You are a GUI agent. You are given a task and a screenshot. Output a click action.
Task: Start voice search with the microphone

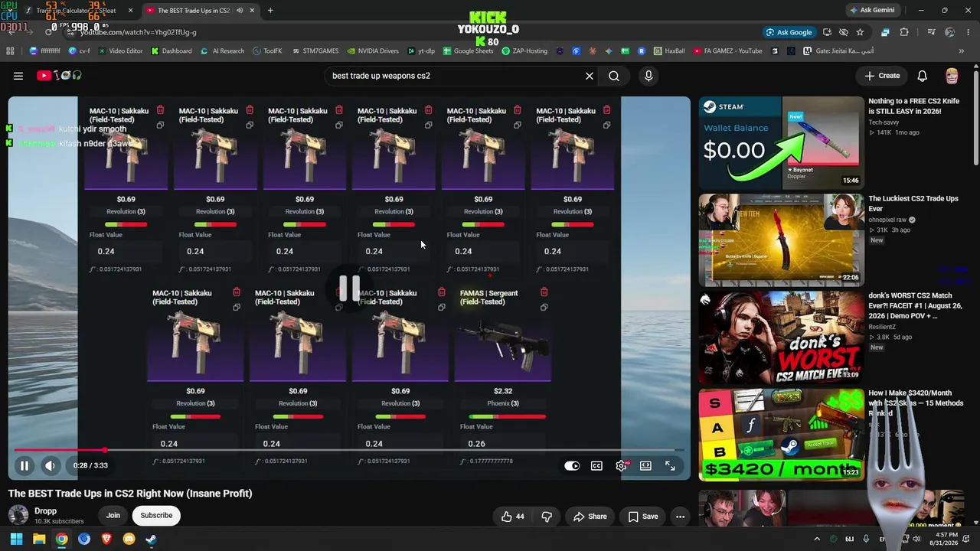[648, 76]
